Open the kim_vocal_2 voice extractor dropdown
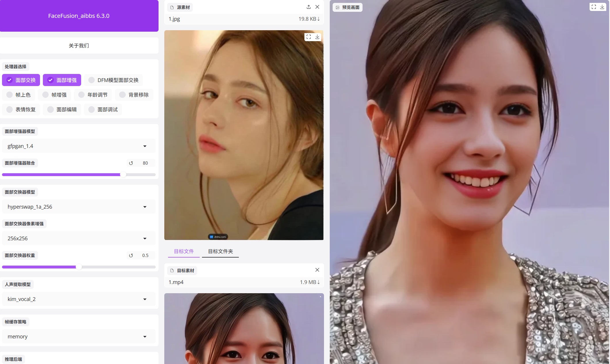This screenshot has height=364, width=610. pyautogui.click(x=79, y=299)
